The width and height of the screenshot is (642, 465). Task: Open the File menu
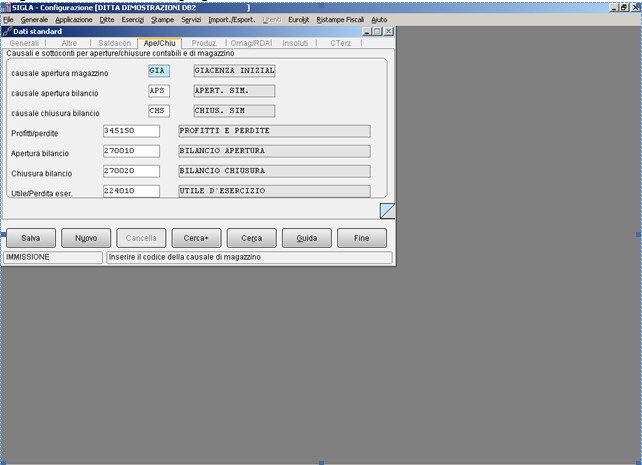tap(8, 20)
